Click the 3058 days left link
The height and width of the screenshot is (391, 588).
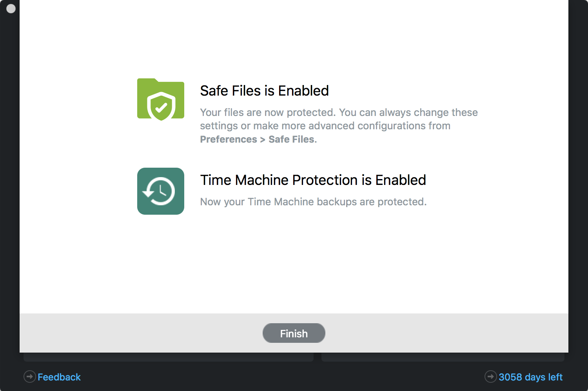pos(530,377)
